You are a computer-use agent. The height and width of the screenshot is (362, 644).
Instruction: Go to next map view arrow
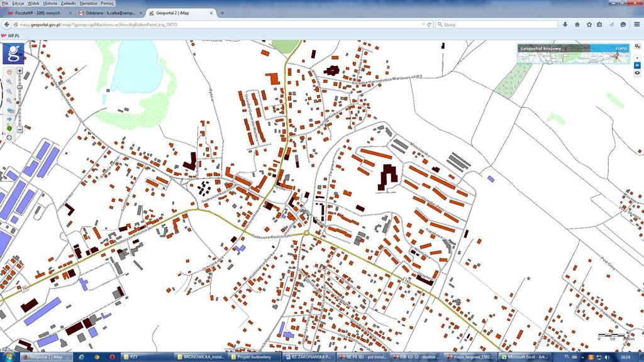pos(9,119)
